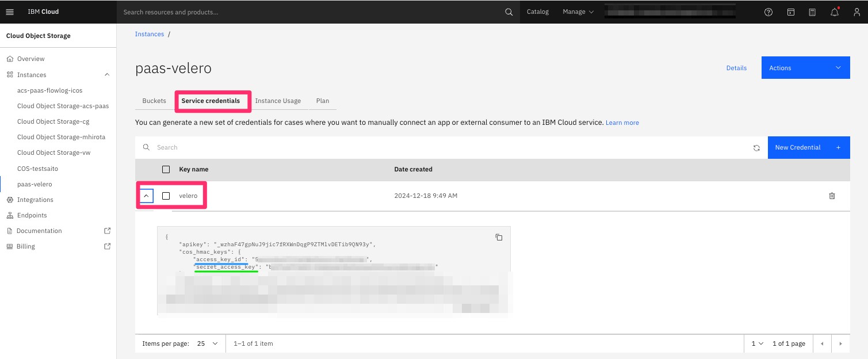Image resolution: width=868 pixels, height=359 pixels.
Task: Switch to the Instance Usage tab
Action: [x=278, y=101]
